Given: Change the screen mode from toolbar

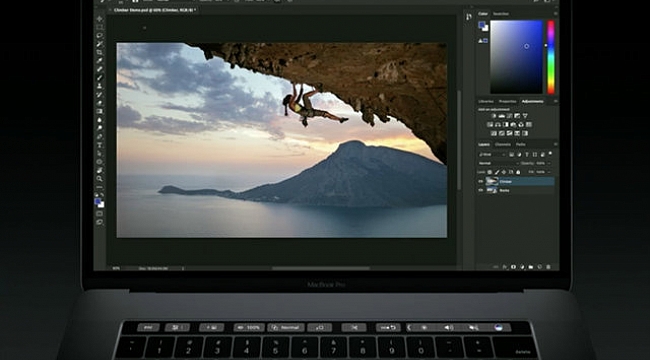Looking at the screenshot, I should click(x=99, y=222).
